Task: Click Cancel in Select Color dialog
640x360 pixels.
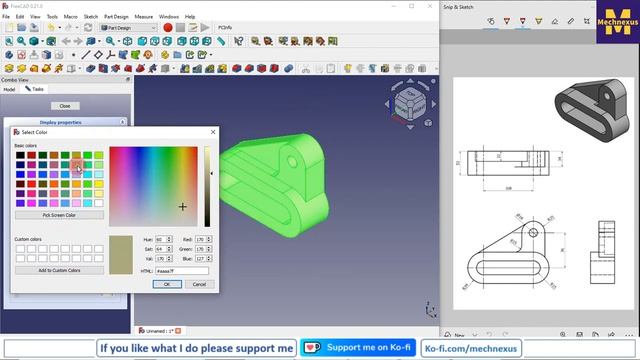Action: [x=199, y=284]
